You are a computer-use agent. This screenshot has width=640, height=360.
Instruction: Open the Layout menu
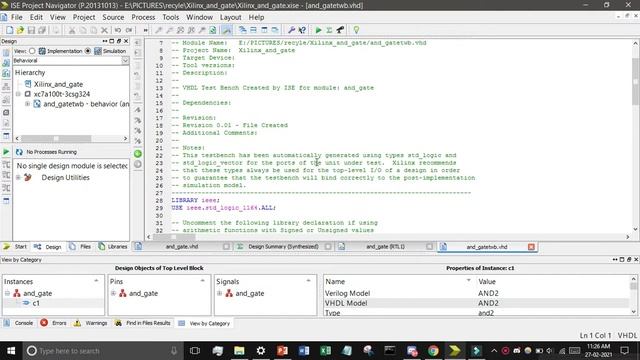coord(231,17)
